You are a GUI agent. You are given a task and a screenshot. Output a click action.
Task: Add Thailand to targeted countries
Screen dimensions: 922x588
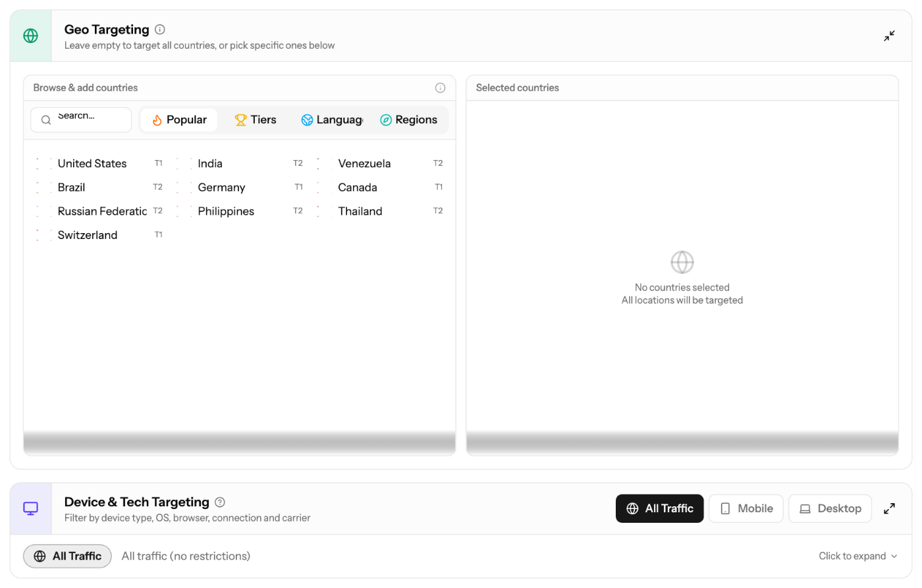click(x=380, y=211)
